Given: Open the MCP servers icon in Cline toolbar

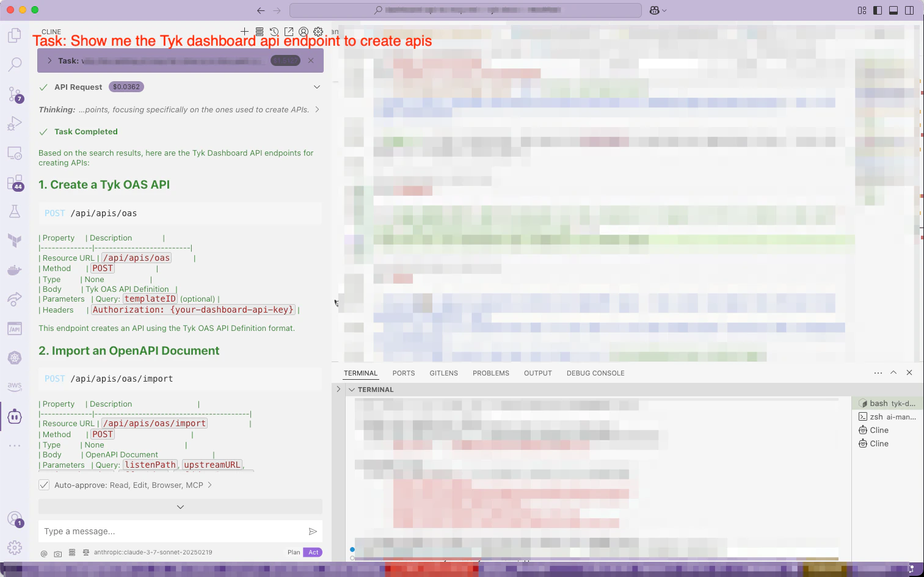Looking at the screenshot, I should (260, 31).
